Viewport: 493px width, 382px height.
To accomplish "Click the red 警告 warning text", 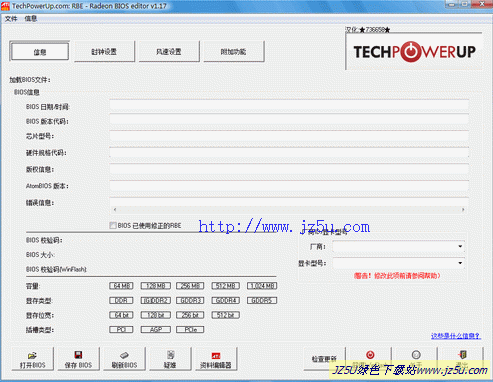I will 397,276.
